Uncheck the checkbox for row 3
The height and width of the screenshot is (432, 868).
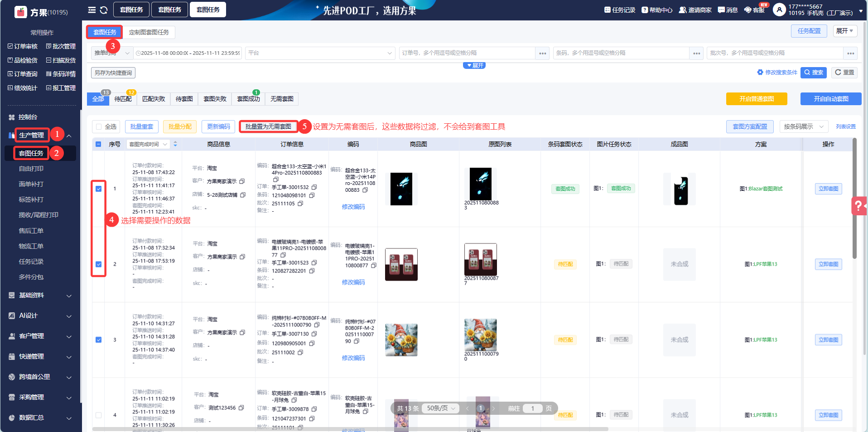pos(98,340)
